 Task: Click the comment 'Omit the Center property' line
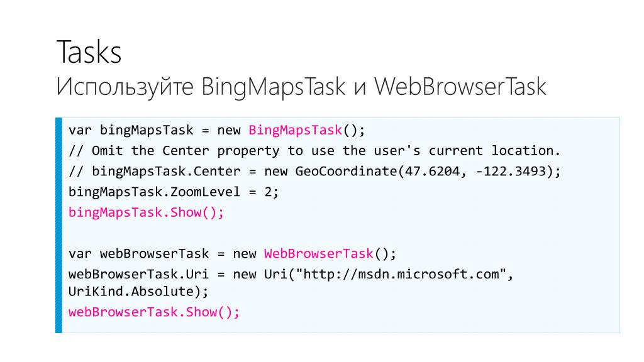tap(314, 151)
